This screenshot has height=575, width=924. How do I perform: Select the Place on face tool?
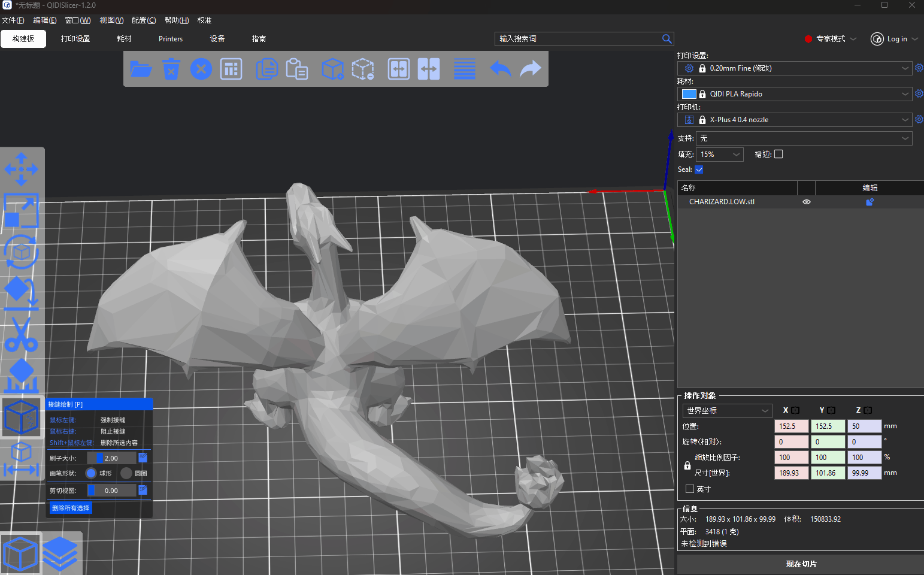[x=22, y=293]
